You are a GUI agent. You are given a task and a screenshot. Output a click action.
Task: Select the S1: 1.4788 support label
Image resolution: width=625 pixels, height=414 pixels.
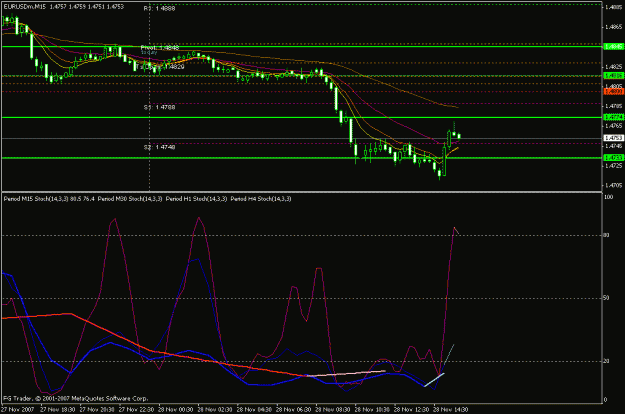click(159, 107)
